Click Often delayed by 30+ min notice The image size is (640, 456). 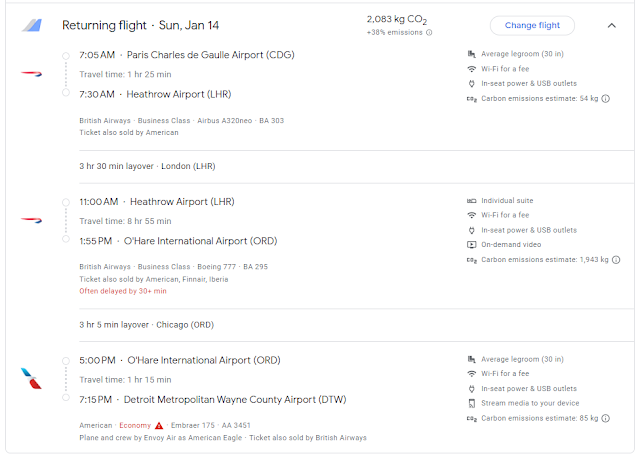122,291
